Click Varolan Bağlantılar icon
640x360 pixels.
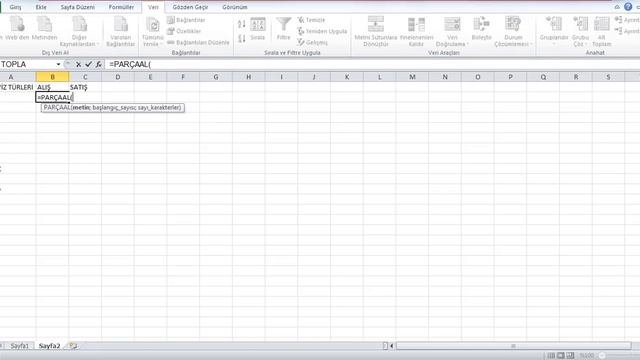(121, 31)
